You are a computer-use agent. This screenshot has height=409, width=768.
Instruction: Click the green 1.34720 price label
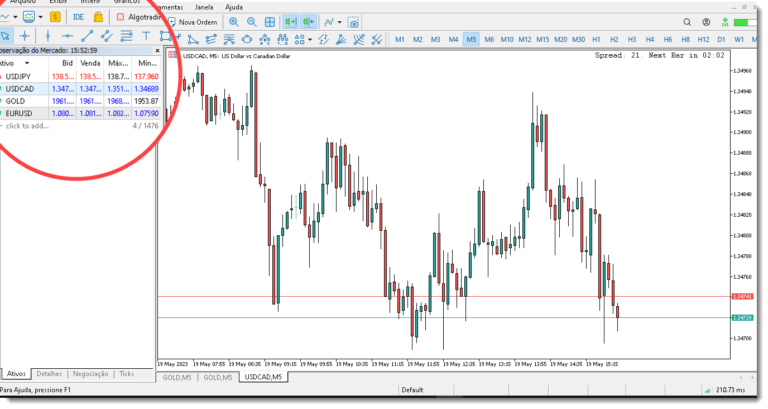742,318
